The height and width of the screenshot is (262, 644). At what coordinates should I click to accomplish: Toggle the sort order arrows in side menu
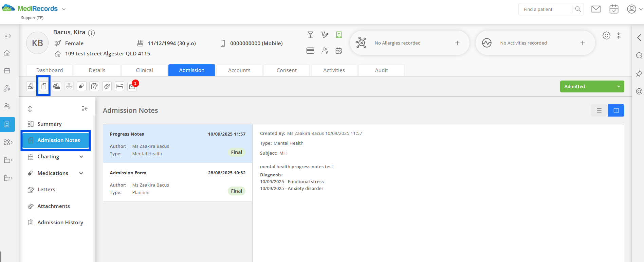(30, 109)
